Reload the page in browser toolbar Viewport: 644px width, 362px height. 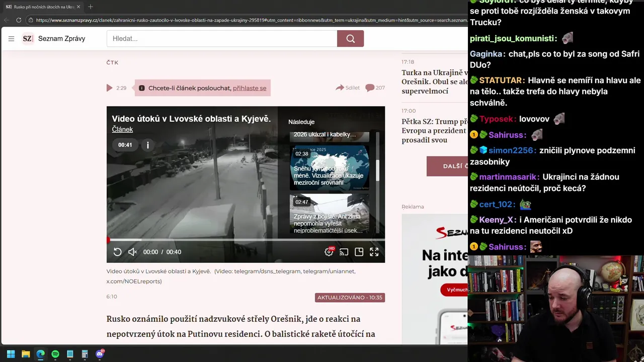pos(19,20)
